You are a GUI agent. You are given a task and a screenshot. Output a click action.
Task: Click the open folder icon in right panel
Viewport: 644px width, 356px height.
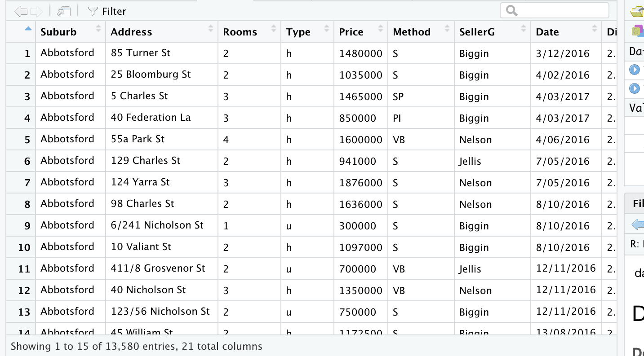(637, 11)
